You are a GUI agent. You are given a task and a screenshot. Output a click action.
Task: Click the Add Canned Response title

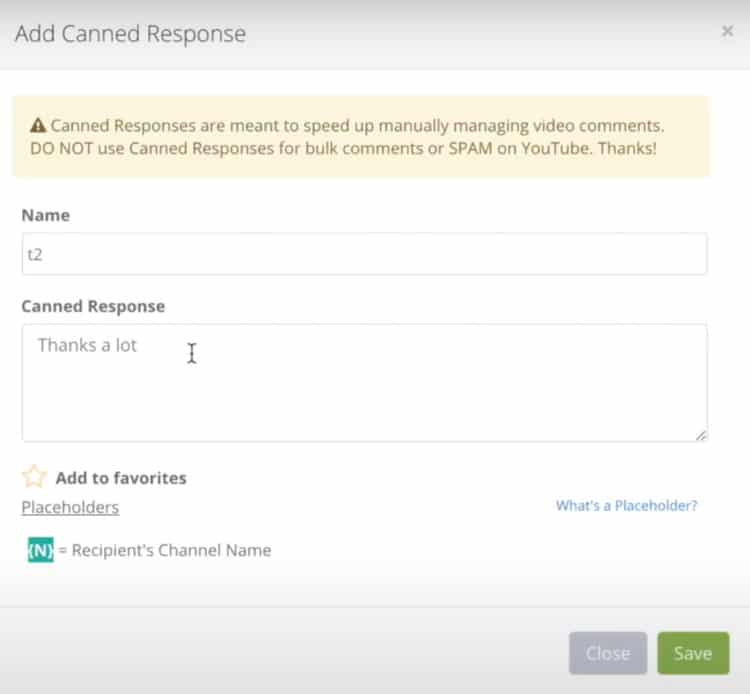pyautogui.click(x=131, y=34)
